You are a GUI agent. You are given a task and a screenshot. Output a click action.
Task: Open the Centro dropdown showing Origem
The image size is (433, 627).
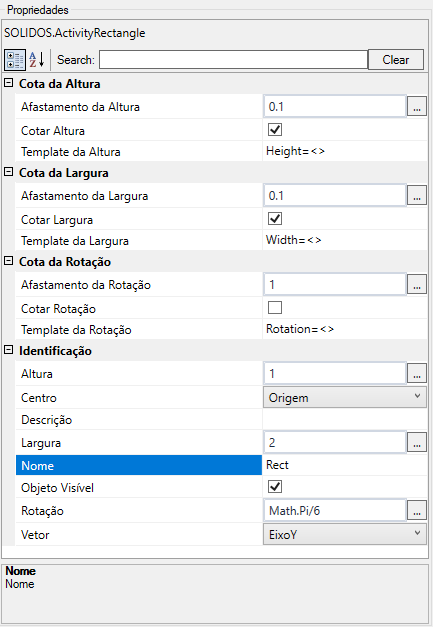(345, 397)
